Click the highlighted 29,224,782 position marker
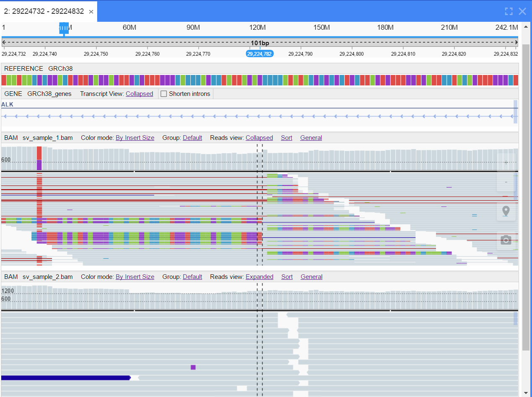 tap(260, 54)
